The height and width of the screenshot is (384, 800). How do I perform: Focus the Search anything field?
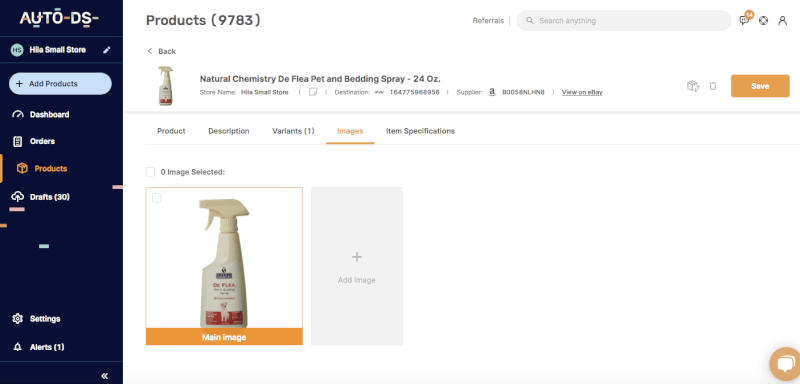point(624,21)
